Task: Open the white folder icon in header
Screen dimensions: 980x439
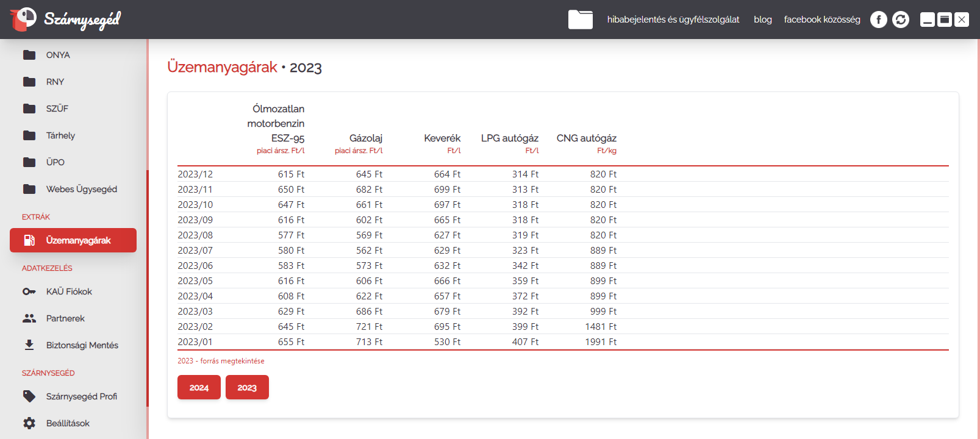Action: [580, 20]
